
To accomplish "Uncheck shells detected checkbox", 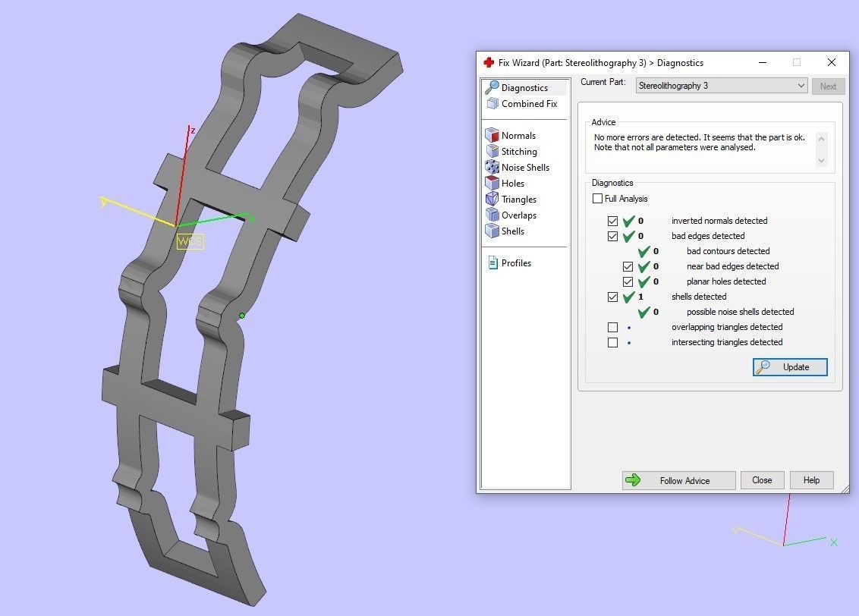I will (612, 297).
